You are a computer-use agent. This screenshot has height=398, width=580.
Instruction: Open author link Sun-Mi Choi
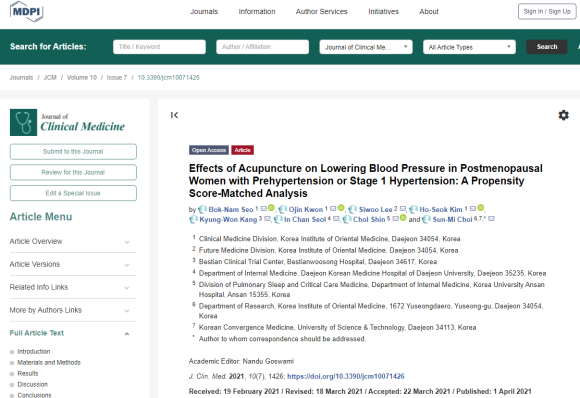(x=452, y=220)
